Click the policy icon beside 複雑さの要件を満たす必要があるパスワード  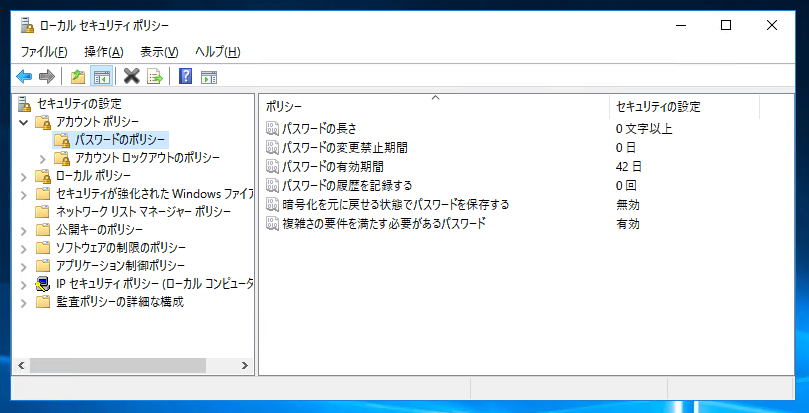(x=272, y=224)
